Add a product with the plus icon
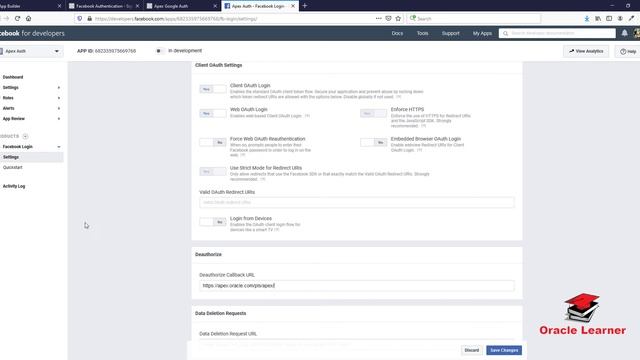 [x=25, y=136]
